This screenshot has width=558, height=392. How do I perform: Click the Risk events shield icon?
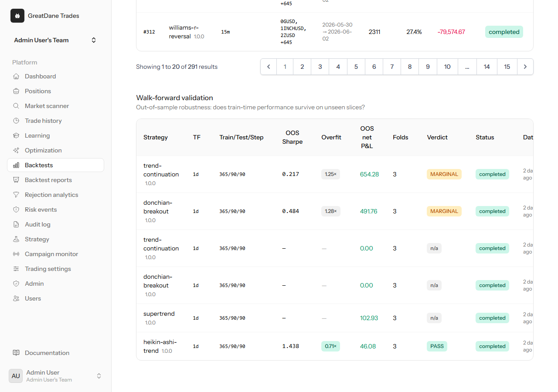coord(16,210)
